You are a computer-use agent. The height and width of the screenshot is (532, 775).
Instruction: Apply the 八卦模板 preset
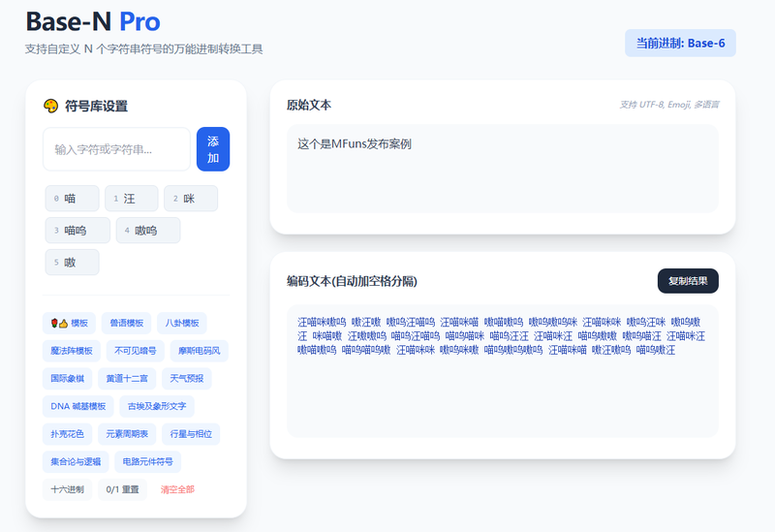coord(182,324)
